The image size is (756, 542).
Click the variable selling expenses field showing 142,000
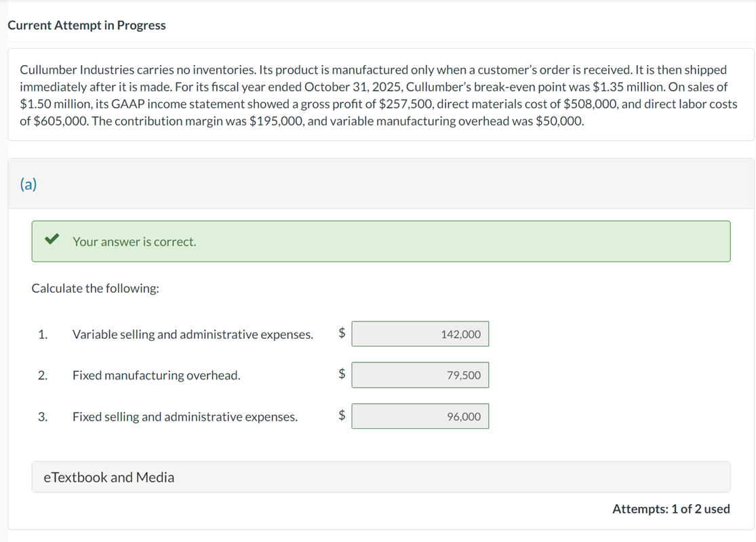coord(420,334)
